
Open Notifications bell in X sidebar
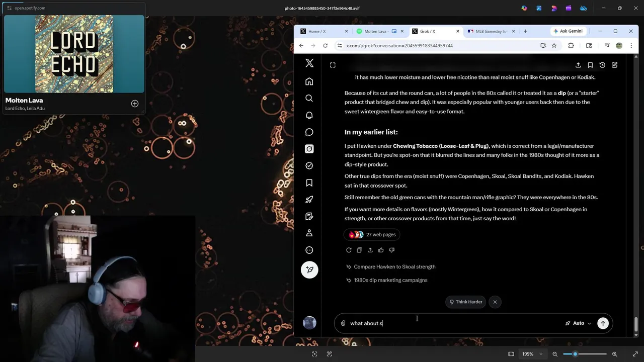pos(309,115)
